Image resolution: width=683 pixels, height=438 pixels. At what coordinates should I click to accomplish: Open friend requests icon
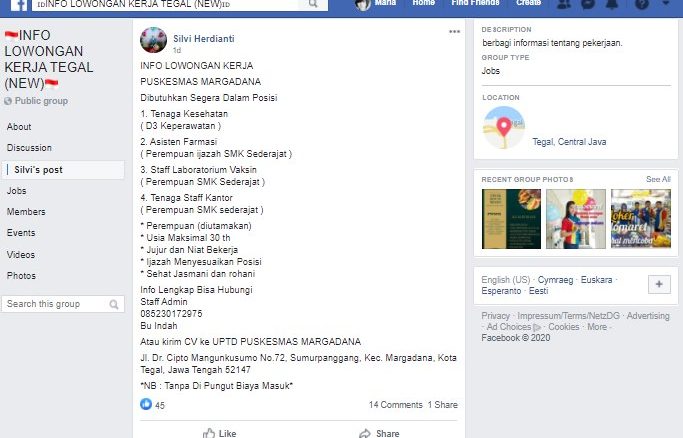coord(564,4)
